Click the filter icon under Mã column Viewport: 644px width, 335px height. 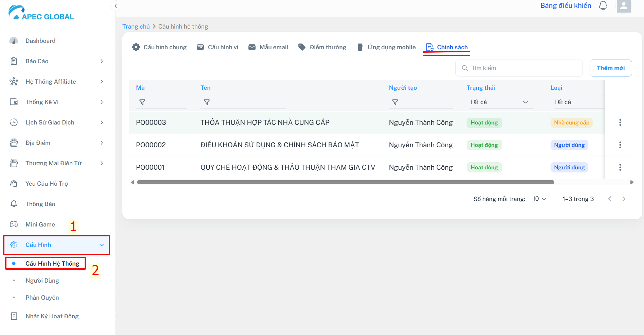coord(142,102)
